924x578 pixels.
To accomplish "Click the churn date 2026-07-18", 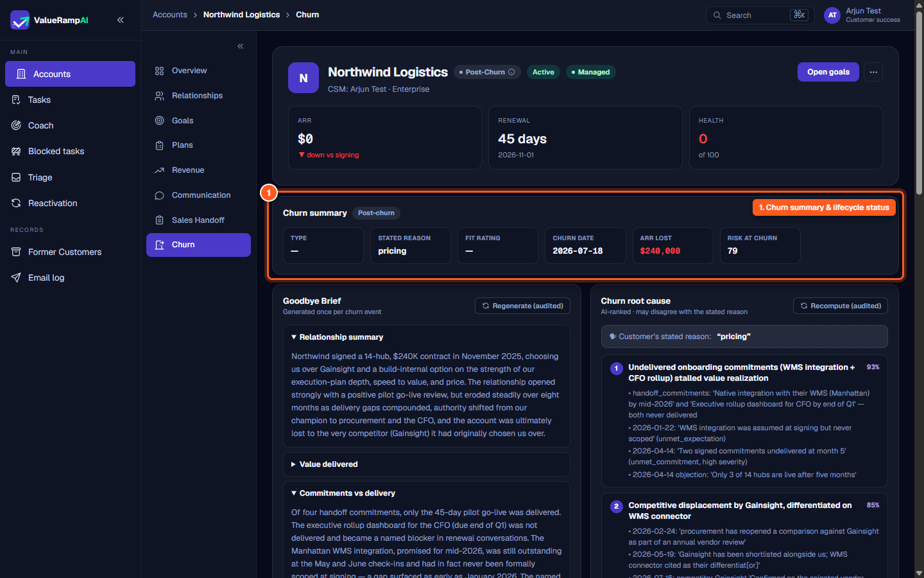I will [577, 251].
